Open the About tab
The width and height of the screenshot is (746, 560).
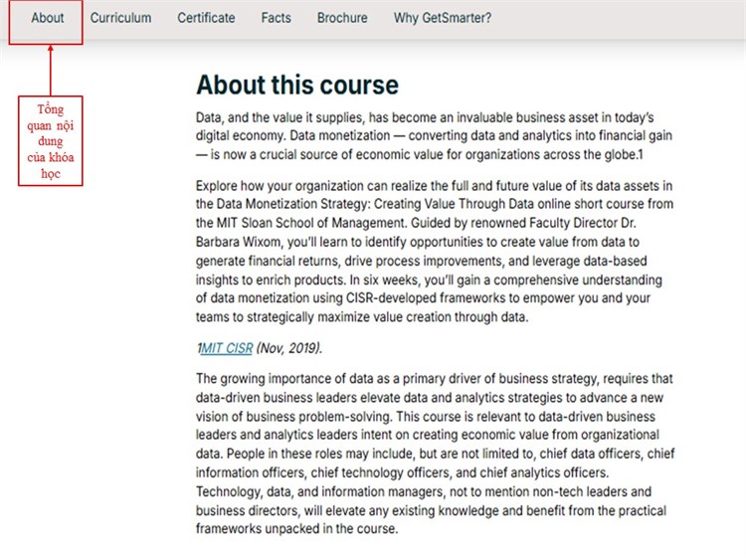pyautogui.click(x=47, y=18)
